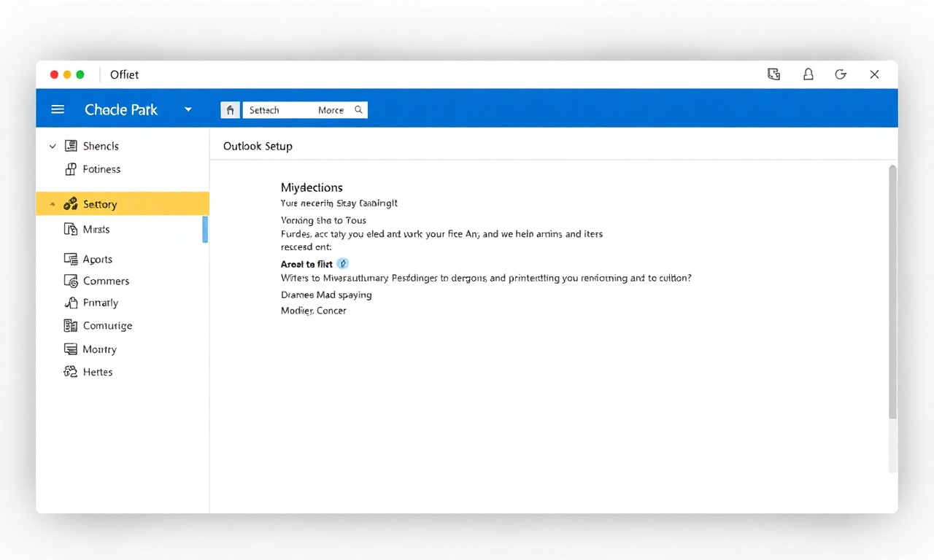Open the Montry sidebar item
The width and height of the screenshot is (934, 560).
click(99, 349)
